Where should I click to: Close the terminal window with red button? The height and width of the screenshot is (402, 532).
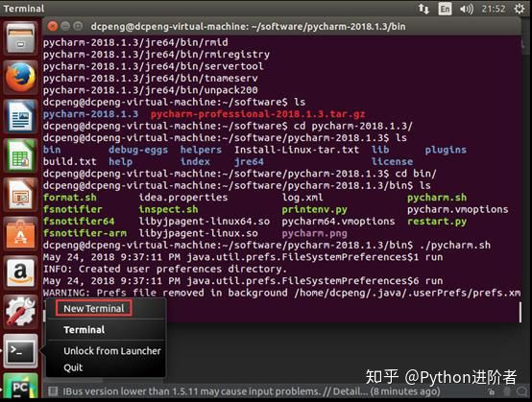pyautogui.click(x=53, y=26)
